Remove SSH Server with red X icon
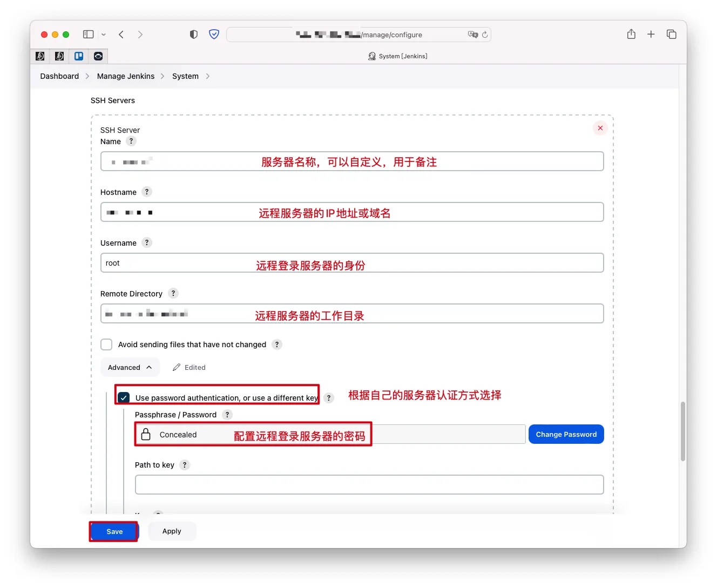This screenshot has height=588, width=717. click(600, 128)
